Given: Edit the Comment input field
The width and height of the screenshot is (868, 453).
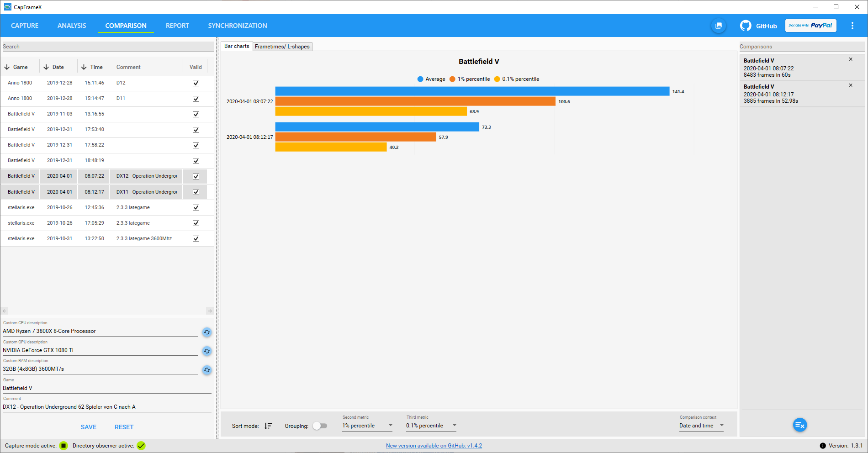Looking at the screenshot, I should (x=107, y=407).
